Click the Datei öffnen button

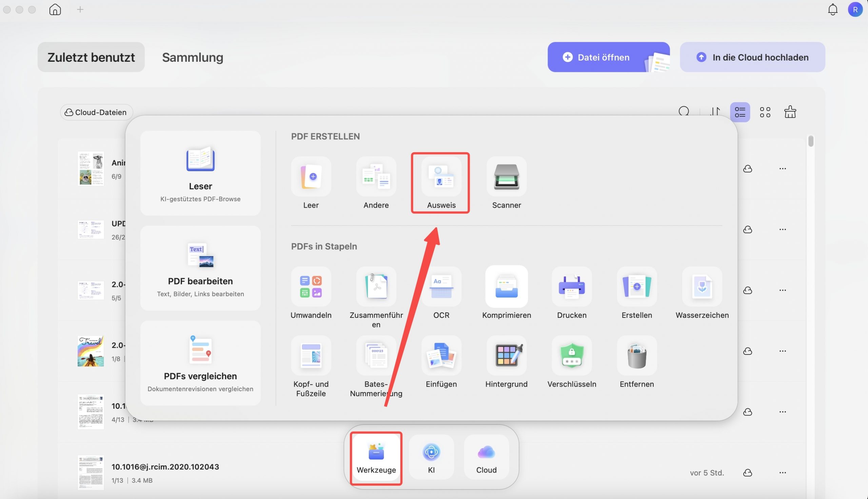(608, 57)
